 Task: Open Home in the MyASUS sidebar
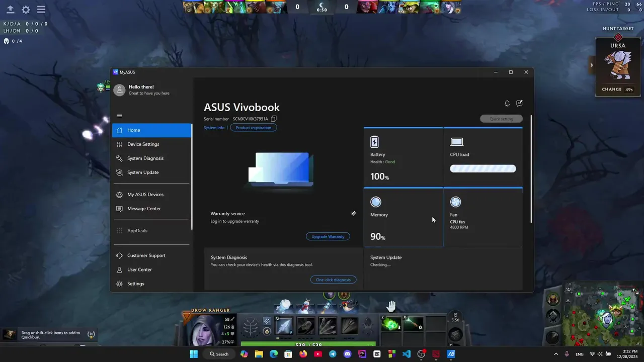(x=151, y=130)
